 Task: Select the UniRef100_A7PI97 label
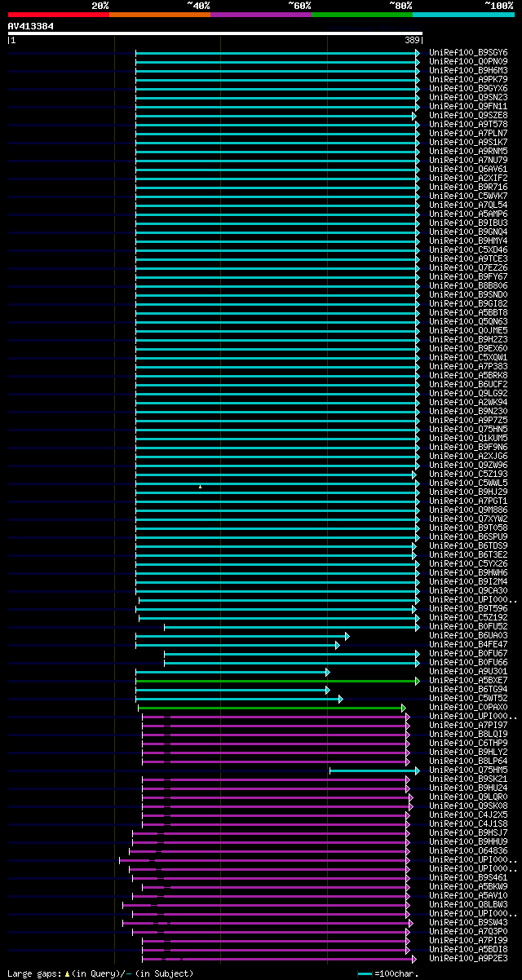[x=468, y=725]
